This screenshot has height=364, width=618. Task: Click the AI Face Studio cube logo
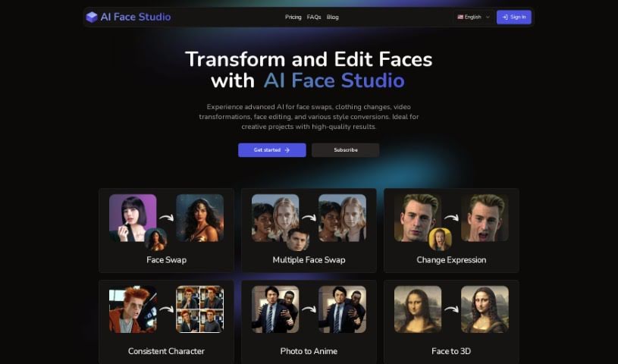click(x=92, y=17)
